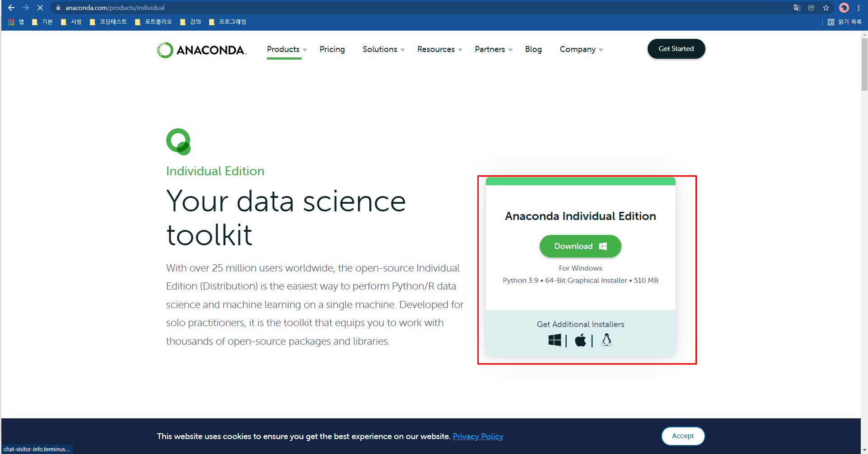Open the Privacy Policy link

pos(478,436)
